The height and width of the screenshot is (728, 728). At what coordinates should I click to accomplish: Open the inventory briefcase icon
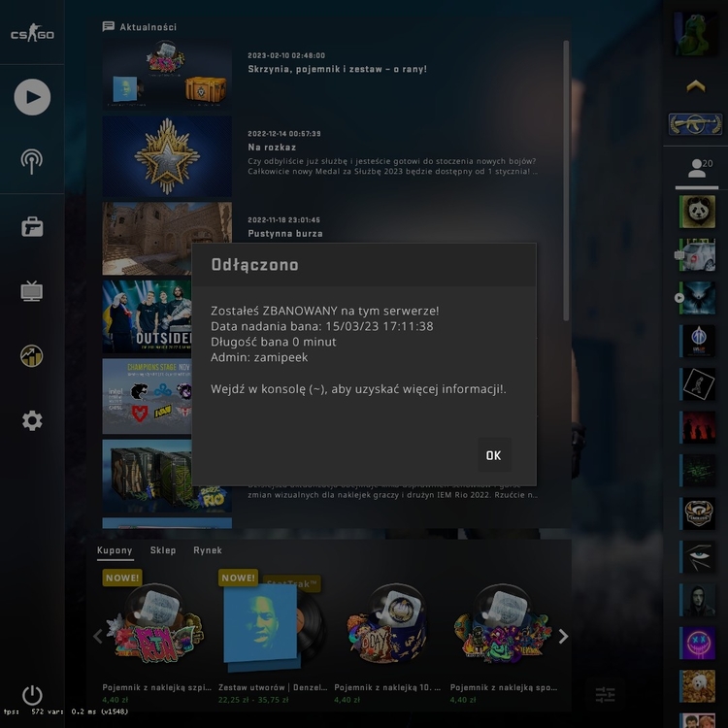(32, 226)
